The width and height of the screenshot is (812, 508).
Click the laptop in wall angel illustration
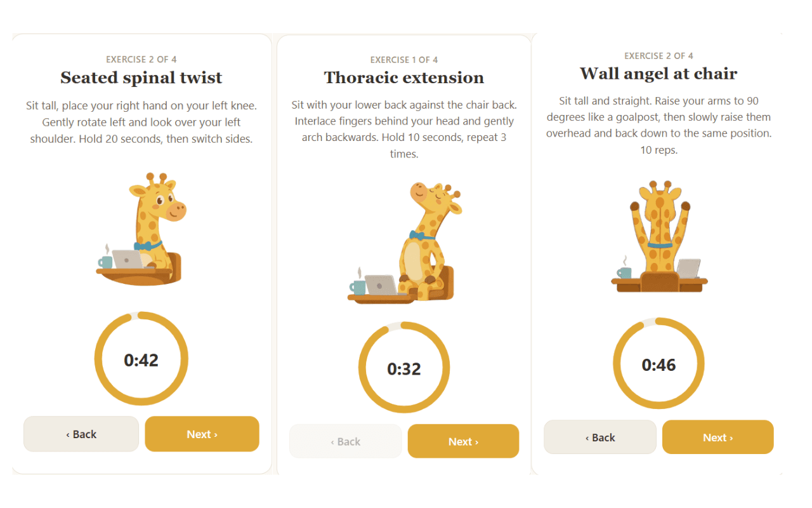[x=689, y=269]
